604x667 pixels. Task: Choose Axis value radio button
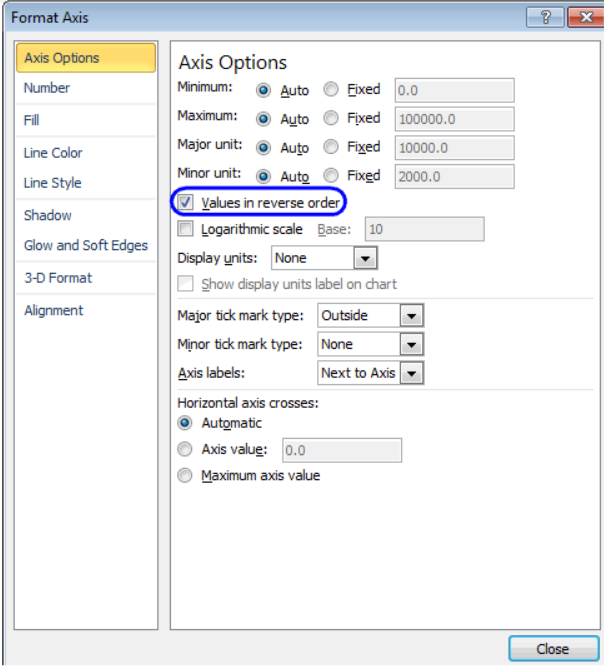(x=185, y=449)
